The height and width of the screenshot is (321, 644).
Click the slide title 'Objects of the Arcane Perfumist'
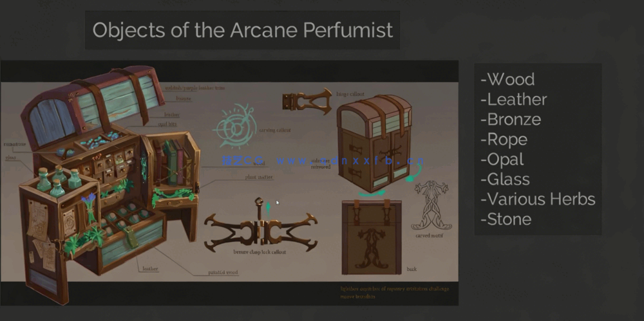point(242,30)
